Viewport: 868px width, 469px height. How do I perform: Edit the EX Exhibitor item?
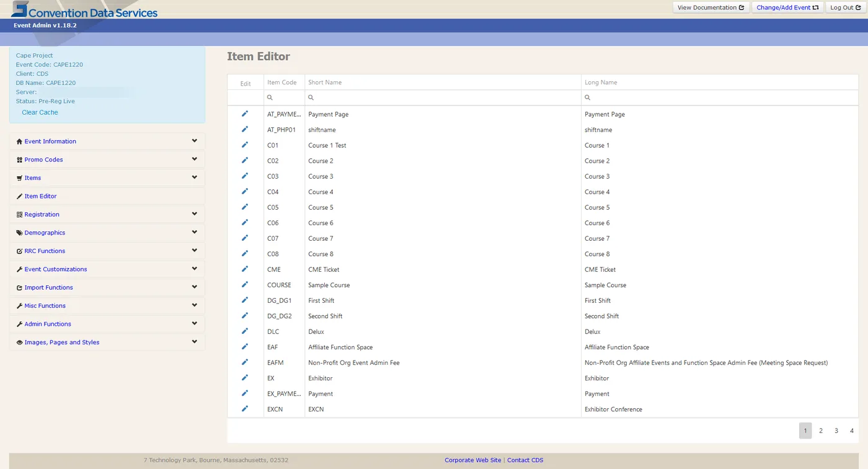click(245, 377)
